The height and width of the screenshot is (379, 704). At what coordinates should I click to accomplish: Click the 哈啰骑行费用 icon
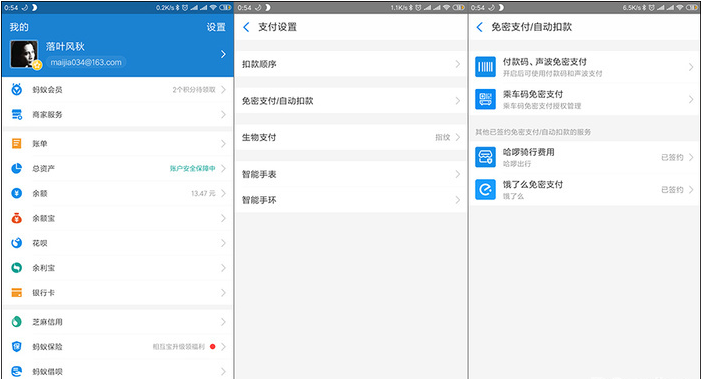coord(485,157)
